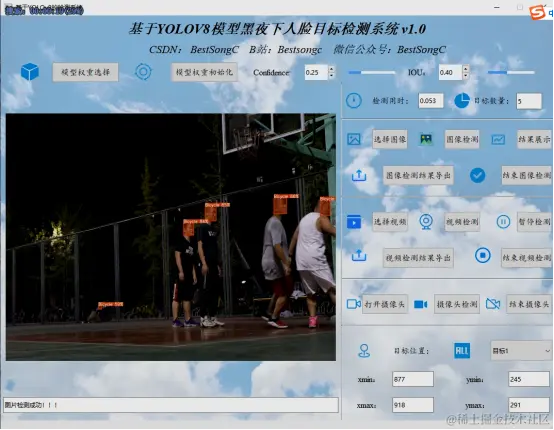Click the detected basketball court image
This screenshot has width=554, height=430.
click(171, 237)
